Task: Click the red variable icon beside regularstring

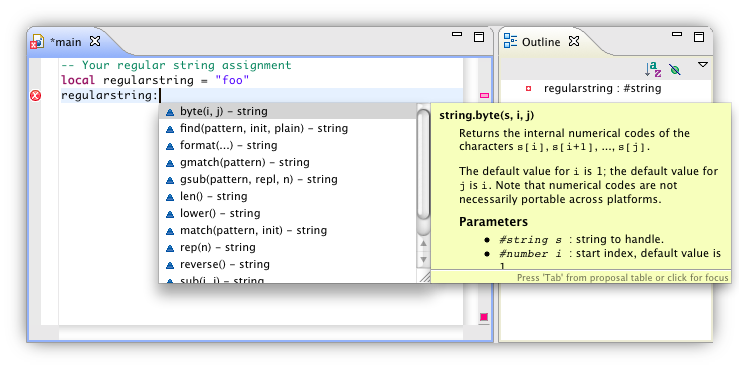Action: click(x=528, y=88)
